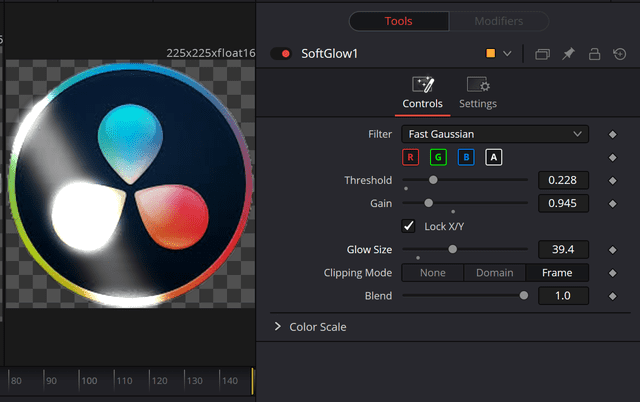The image size is (640, 402).
Task: Reset SoftGlow1 tool settings
Action: pos(620,54)
